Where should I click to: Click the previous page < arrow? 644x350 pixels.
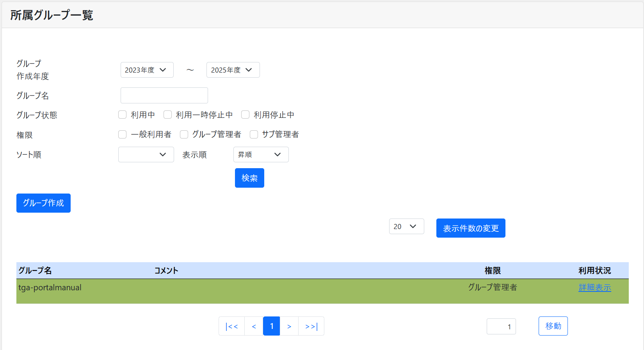pyautogui.click(x=254, y=326)
